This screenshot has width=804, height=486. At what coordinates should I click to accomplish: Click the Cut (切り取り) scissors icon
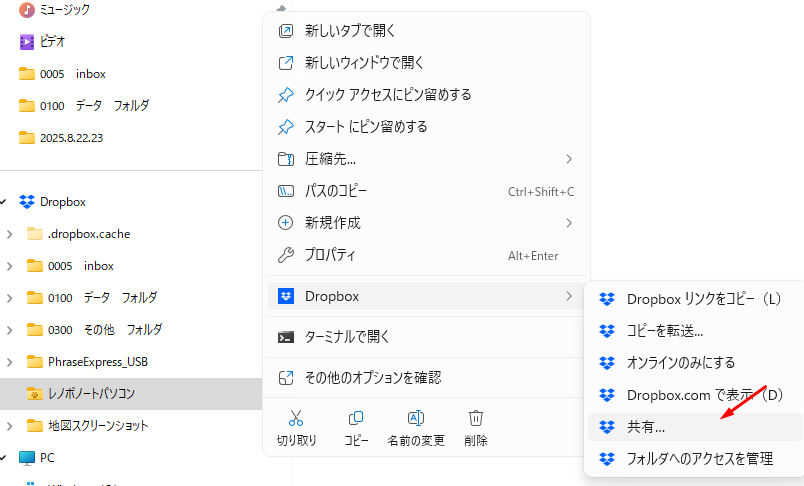tap(295, 418)
